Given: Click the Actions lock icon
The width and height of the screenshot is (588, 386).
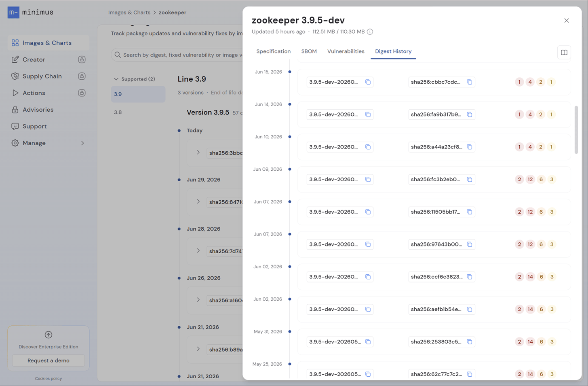Looking at the screenshot, I should tap(82, 93).
